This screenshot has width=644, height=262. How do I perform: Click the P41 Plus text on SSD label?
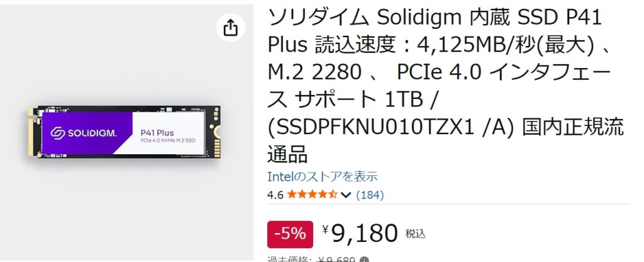157,133
